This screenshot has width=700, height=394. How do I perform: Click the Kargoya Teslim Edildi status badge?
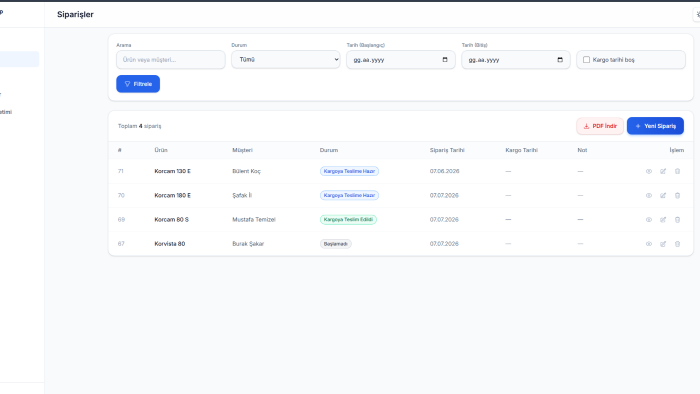[348, 220]
